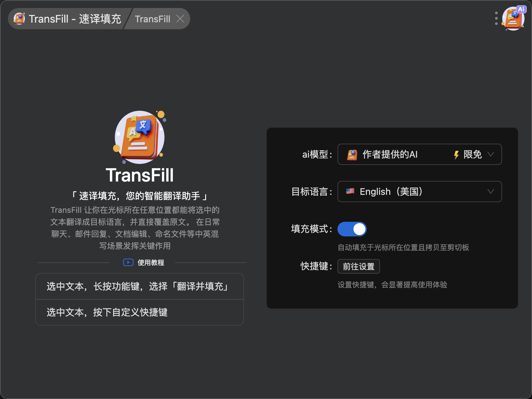Open the English（美国）language dropdown
This screenshot has width=532, height=399.
(x=420, y=192)
